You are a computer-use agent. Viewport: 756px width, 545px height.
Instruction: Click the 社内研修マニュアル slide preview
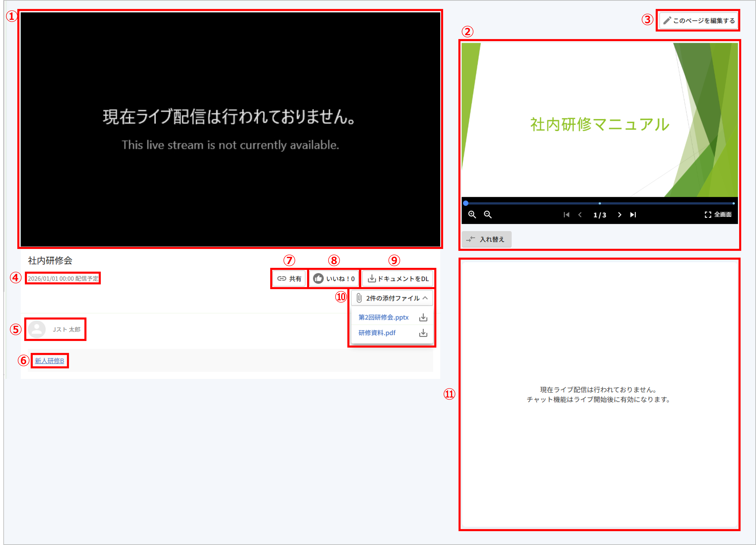point(600,120)
